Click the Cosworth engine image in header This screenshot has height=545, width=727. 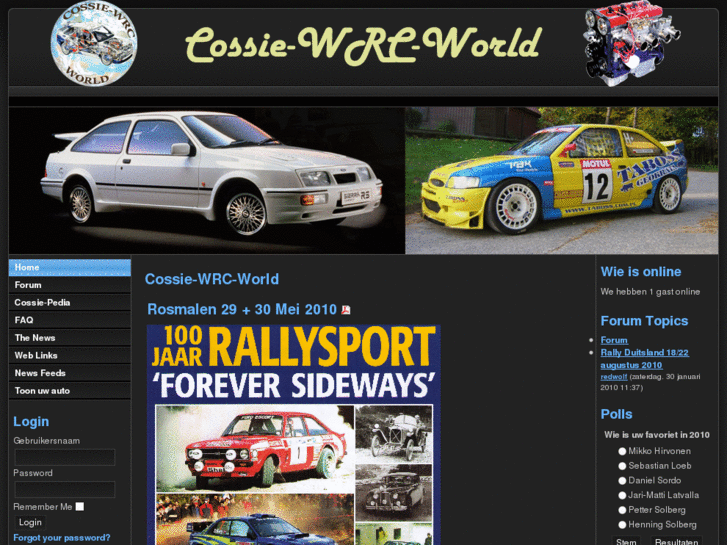(x=631, y=44)
